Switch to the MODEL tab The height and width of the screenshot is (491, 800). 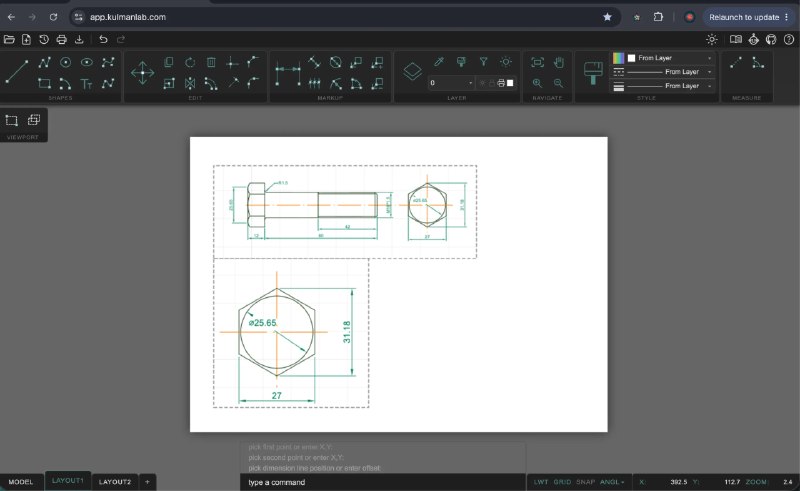tap(21, 482)
